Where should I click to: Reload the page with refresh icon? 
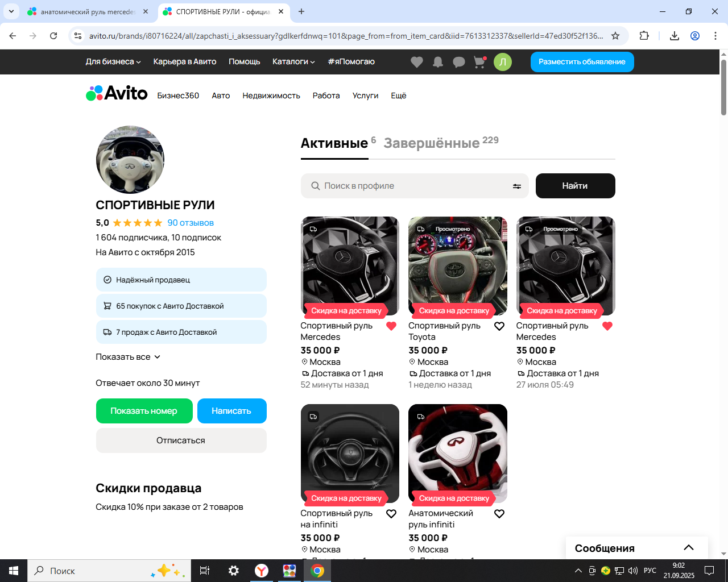pos(53,36)
